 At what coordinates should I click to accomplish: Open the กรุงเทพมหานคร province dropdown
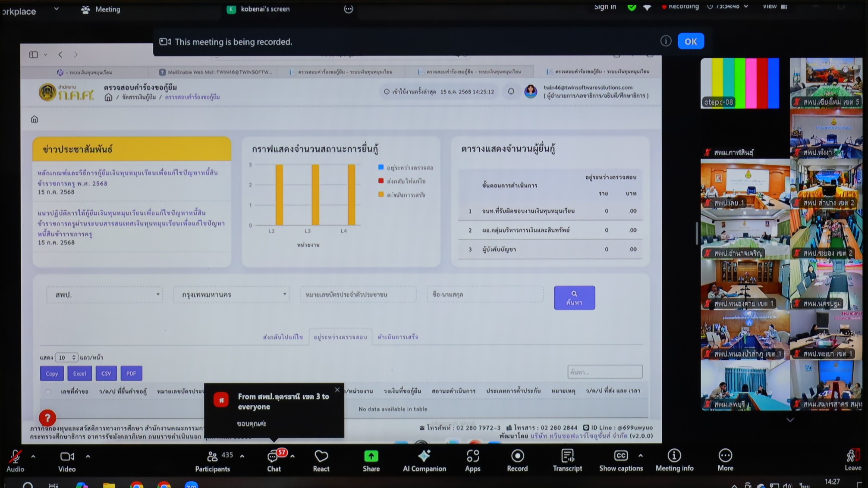[x=232, y=294]
